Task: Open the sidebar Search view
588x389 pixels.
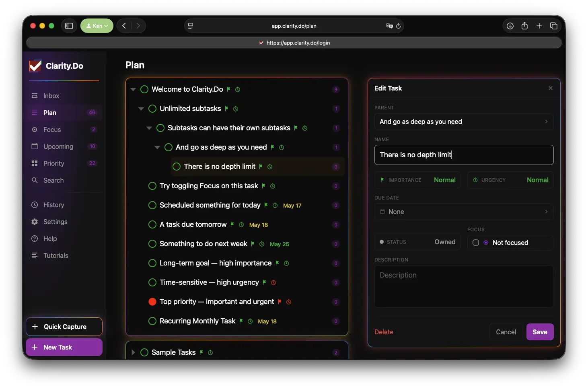Action: point(64,180)
